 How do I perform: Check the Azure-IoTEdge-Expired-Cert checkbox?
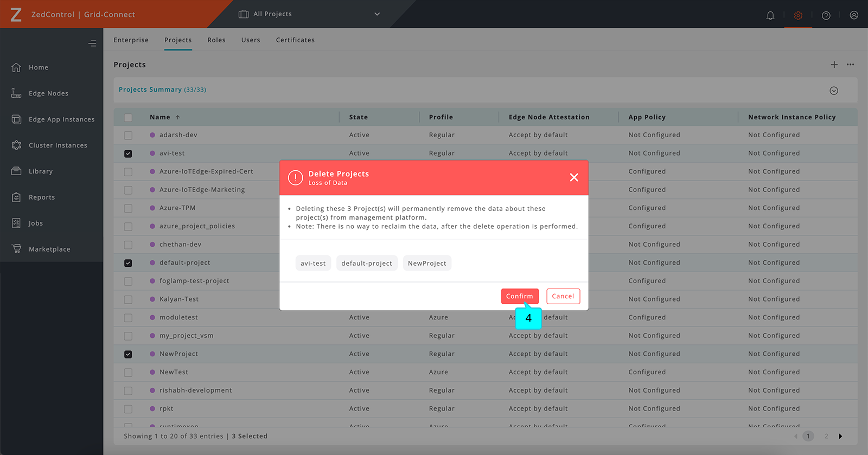128,172
